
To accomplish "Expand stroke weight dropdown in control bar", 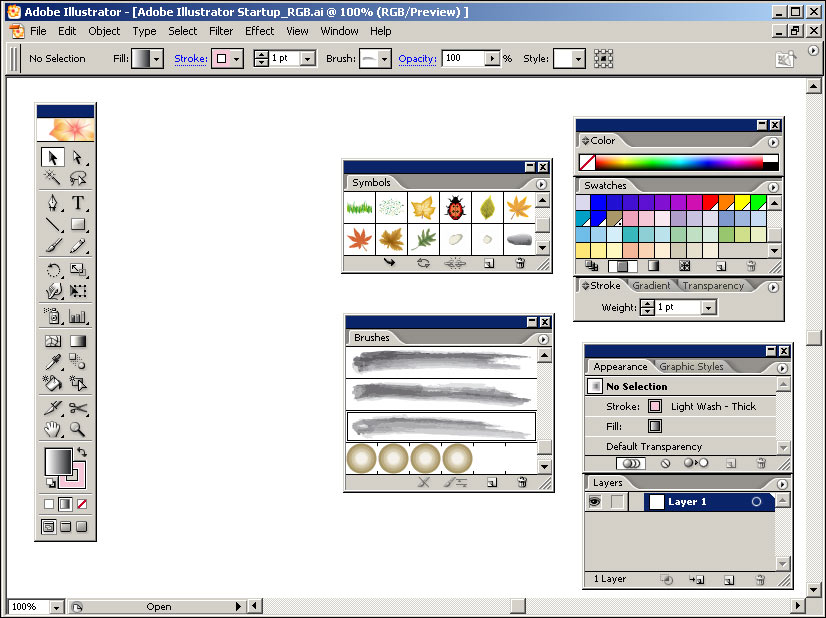I will coord(308,58).
